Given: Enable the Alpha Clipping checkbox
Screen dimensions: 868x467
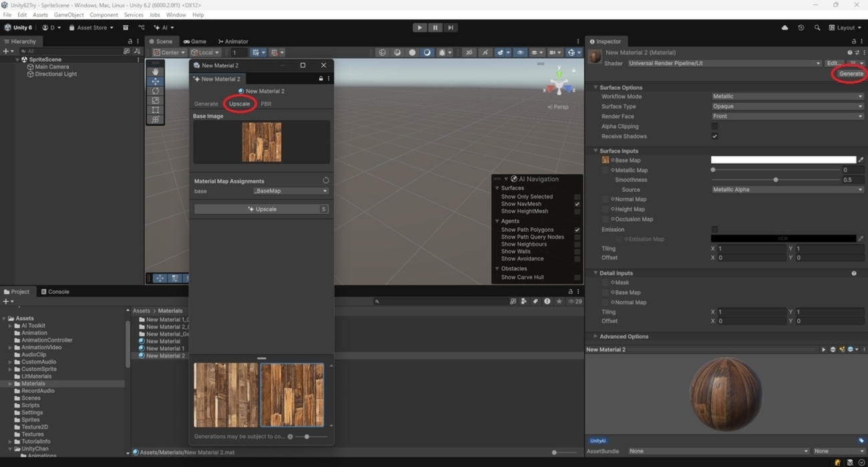Looking at the screenshot, I should coord(714,126).
